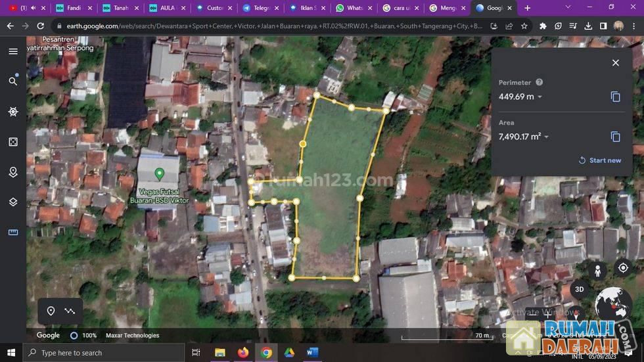
Task: Launch Voyager with the ship wheel icon
Action: point(13,112)
